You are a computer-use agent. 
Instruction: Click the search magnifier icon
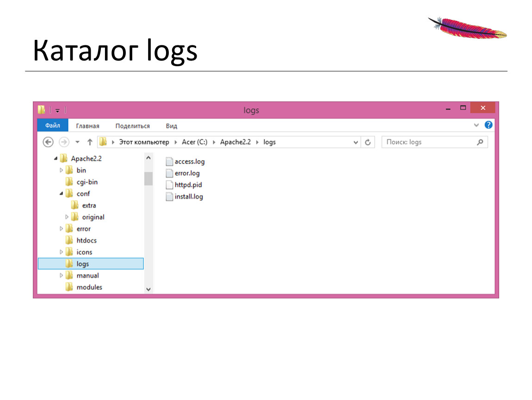[480, 142]
